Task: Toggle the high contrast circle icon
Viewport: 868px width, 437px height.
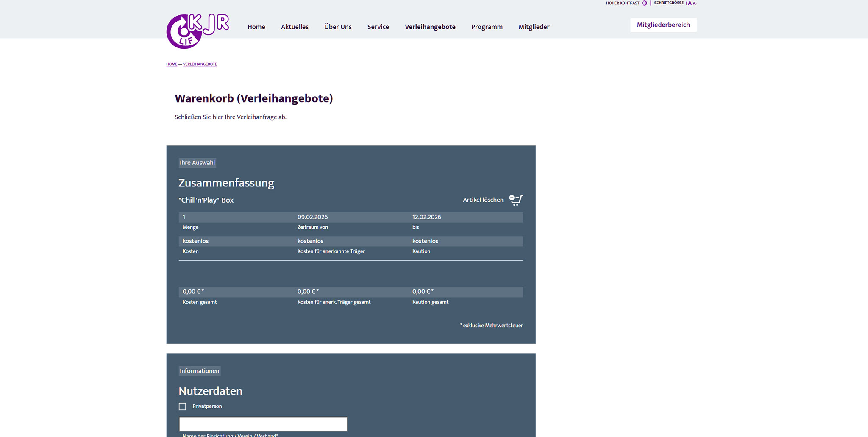Action: tap(644, 3)
